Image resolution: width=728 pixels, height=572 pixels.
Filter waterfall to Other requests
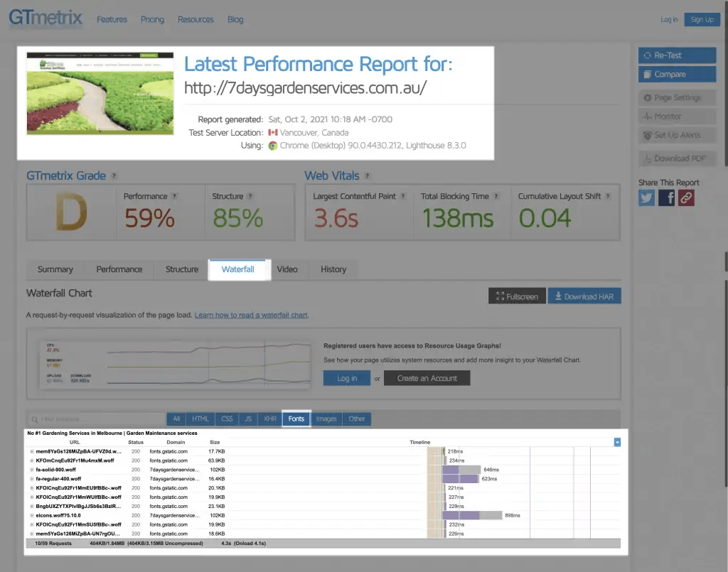[x=357, y=419]
